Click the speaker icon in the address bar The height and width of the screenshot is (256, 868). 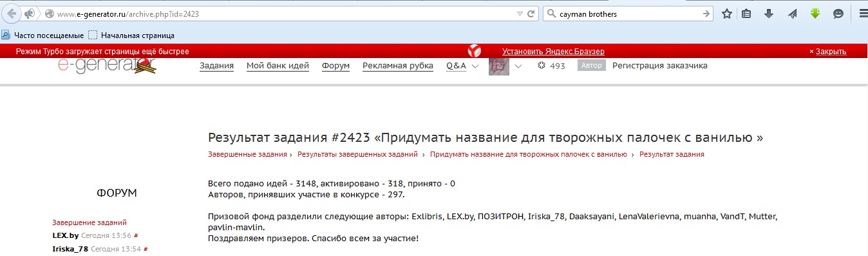pyautogui.click(x=29, y=14)
